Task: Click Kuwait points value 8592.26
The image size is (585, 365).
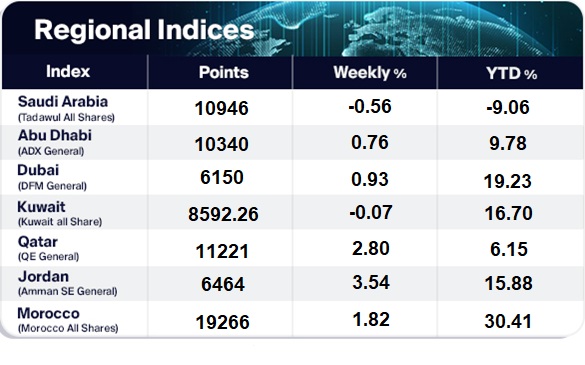Action: tap(223, 214)
